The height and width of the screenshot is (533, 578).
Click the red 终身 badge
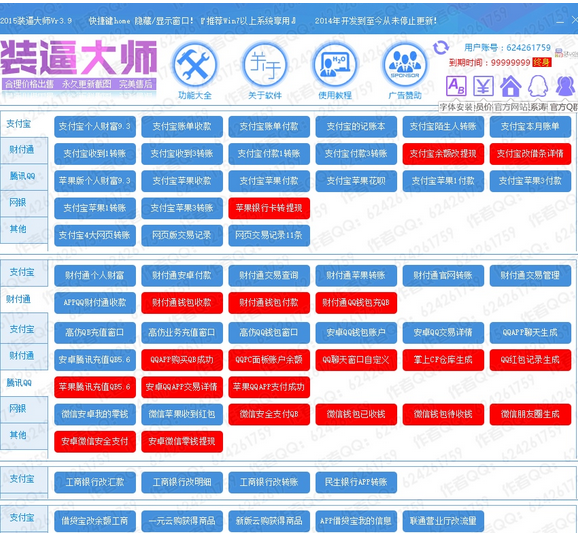[x=542, y=62]
